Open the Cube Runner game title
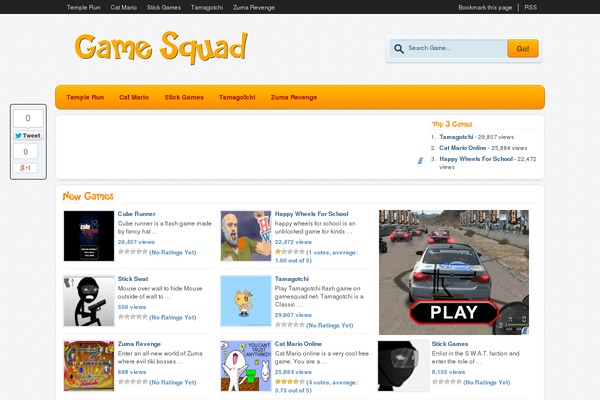 tap(137, 214)
